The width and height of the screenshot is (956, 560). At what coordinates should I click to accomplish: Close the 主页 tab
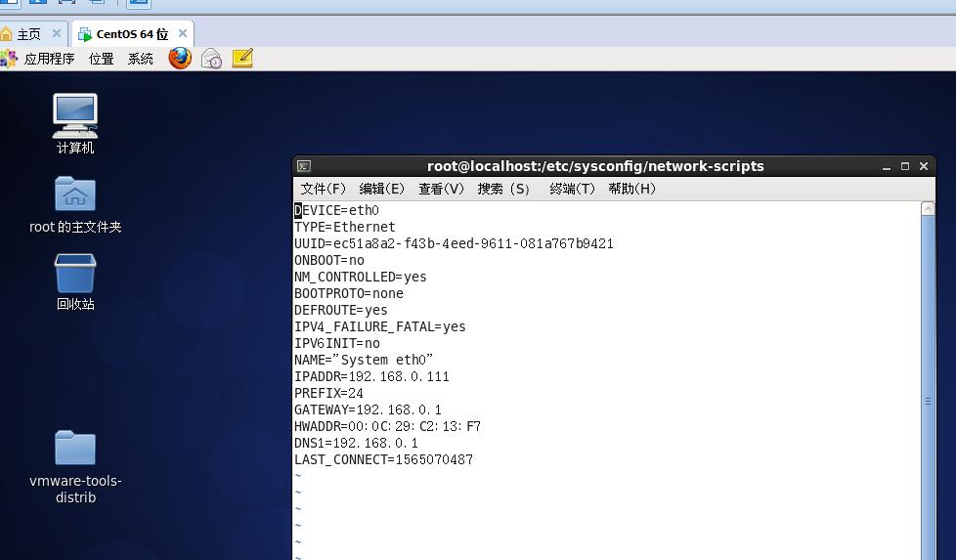56,33
